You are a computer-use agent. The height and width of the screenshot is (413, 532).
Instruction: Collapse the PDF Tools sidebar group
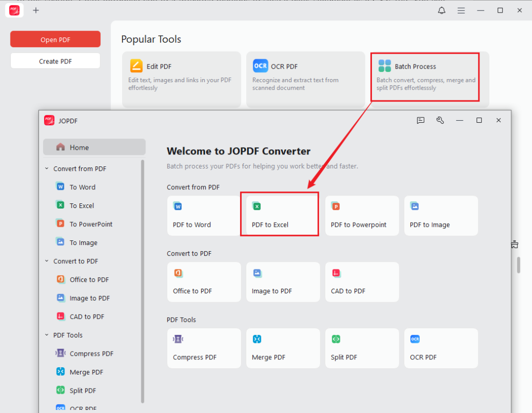[47, 335]
